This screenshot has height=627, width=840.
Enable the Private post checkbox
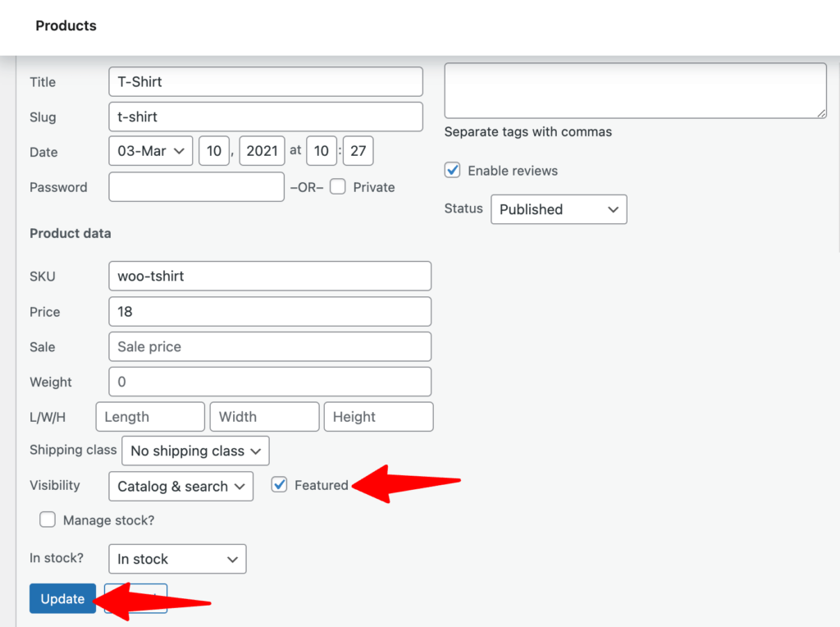(x=337, y=186)
